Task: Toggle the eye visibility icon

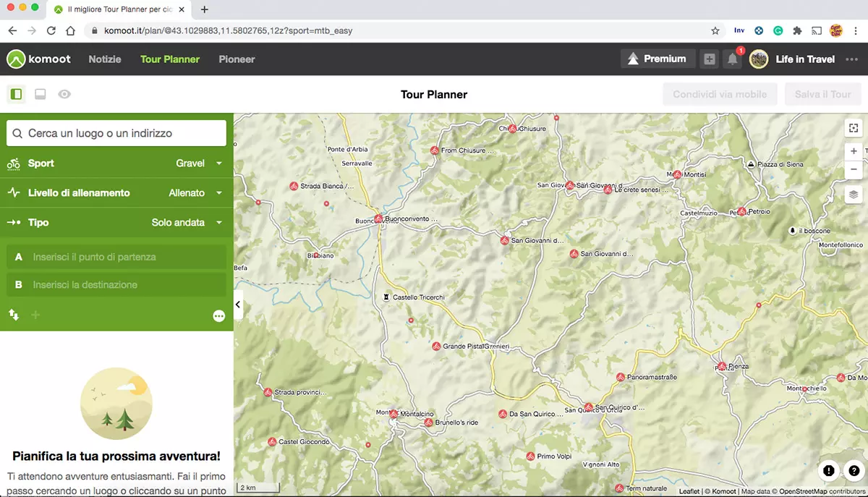Action: coord(64,94)
